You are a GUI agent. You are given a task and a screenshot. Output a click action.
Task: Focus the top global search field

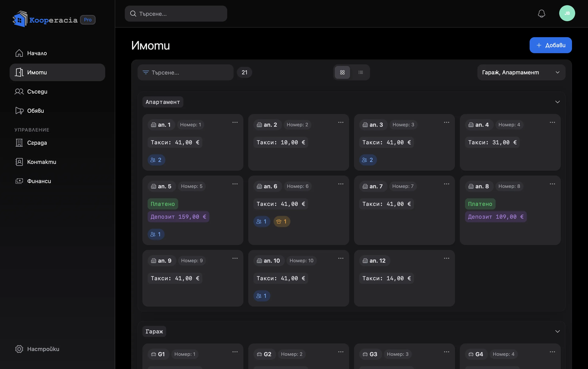coord(176,14)
